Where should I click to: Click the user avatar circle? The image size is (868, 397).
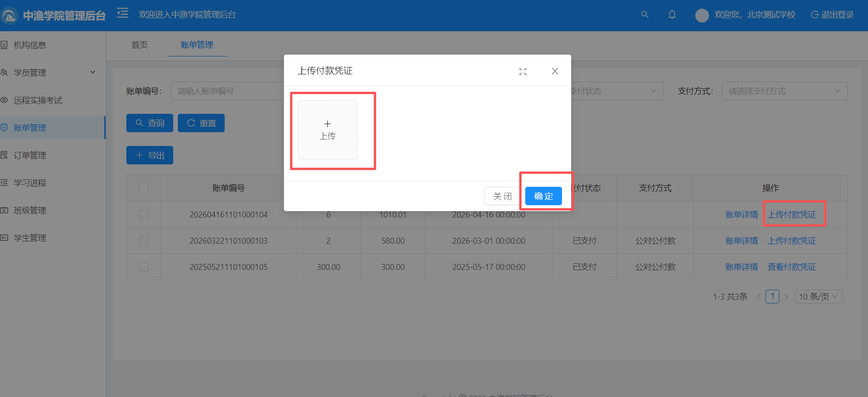[x=702, y=15]
